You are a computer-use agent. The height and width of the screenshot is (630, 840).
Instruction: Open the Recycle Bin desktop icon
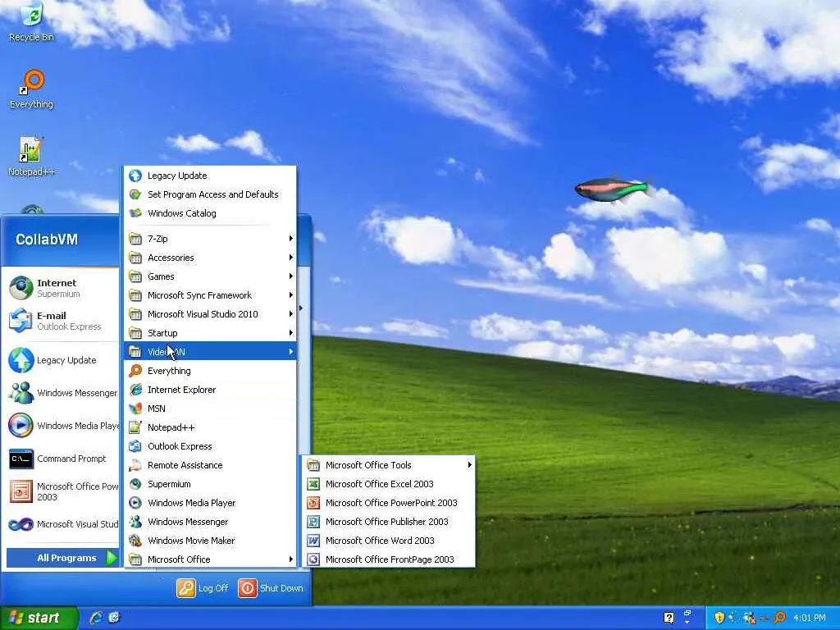[x=31, y=22]
